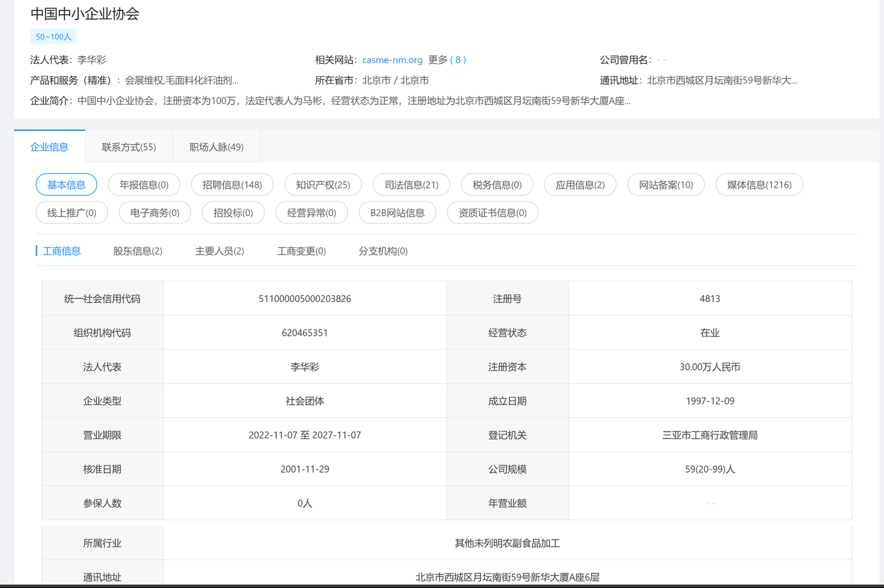Click the 在业 business status cell

[710, 333]
